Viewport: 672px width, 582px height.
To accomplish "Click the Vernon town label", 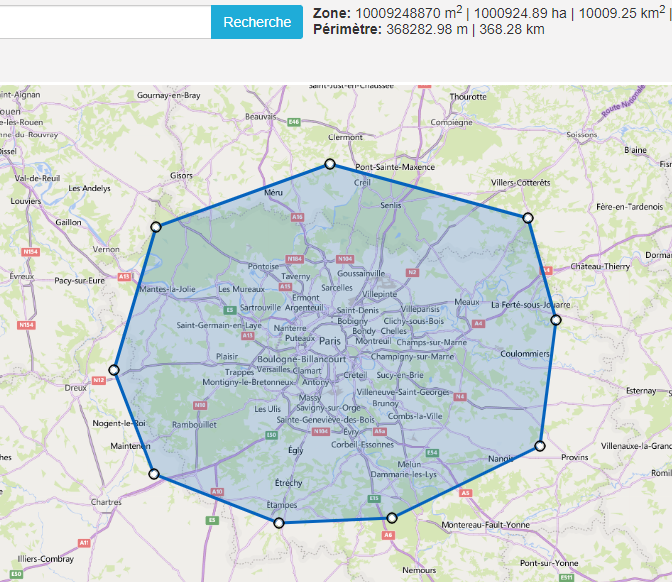I will pos(106,249).
